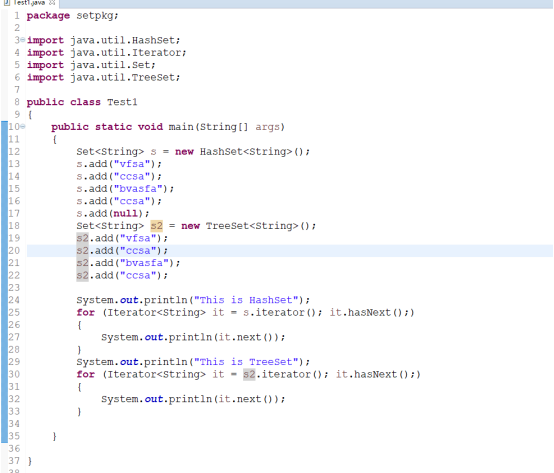Collapse the main method fold at line 10
Screen dimensions: 554x473
pyautogui.click(x=23, y=126)
